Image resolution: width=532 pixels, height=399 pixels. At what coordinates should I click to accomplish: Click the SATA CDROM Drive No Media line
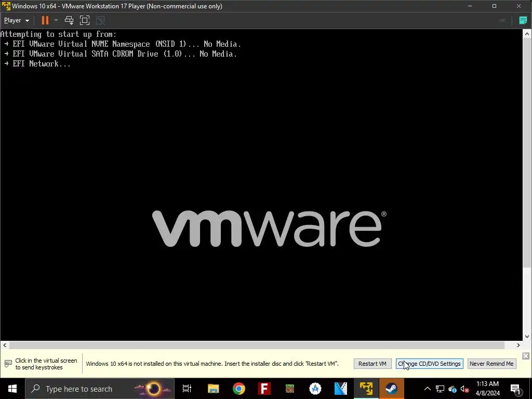click(x=121, y=54)
